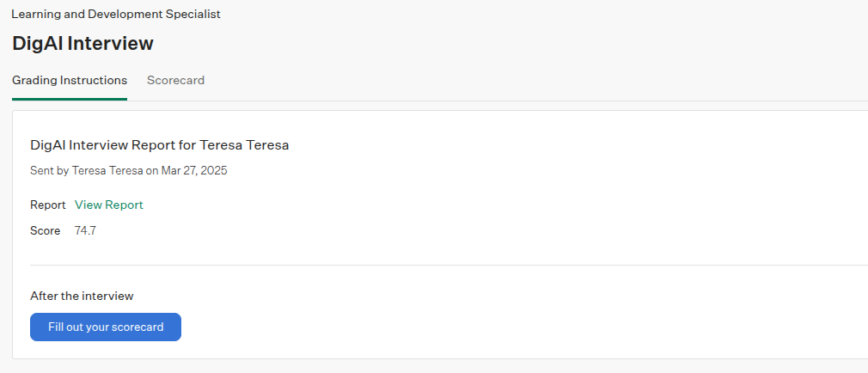
Task: Select the DigAI Interview Report for Teresa Teresa title
Action: [x=160, y=145]
